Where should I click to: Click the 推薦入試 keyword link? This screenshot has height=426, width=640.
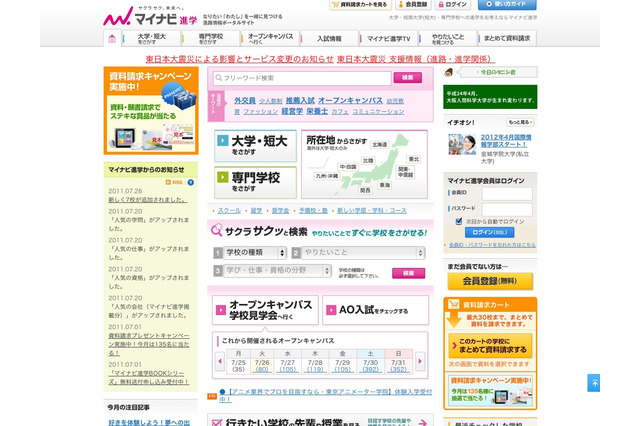(x=300, y=100)
